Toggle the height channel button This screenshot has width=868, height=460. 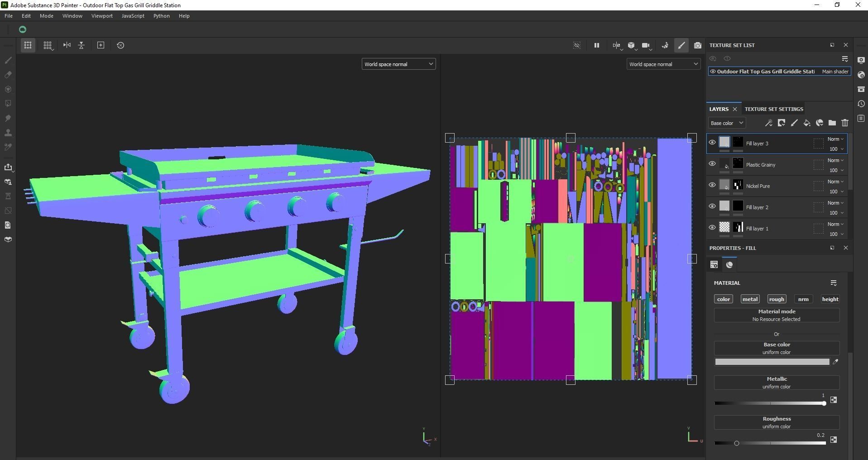pyautogui.click(x=830, y=299)
